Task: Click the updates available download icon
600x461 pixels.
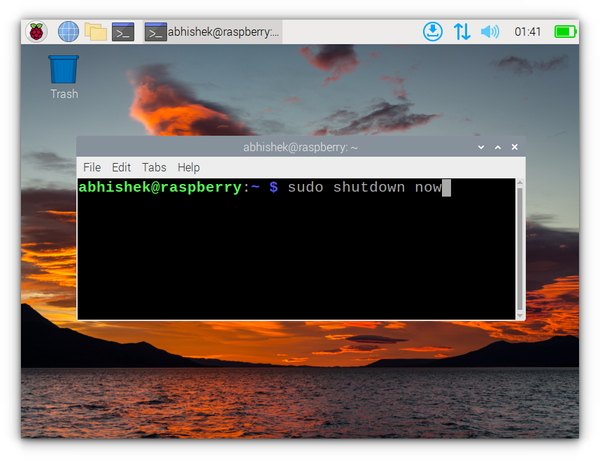Action: (432, 32)
